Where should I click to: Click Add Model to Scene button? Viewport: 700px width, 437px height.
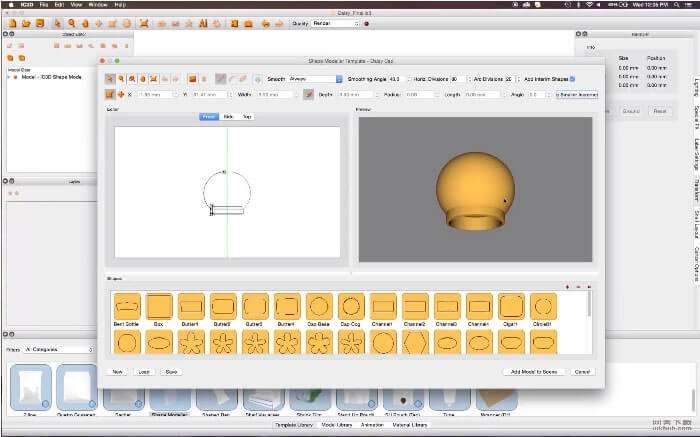(532, 371)
